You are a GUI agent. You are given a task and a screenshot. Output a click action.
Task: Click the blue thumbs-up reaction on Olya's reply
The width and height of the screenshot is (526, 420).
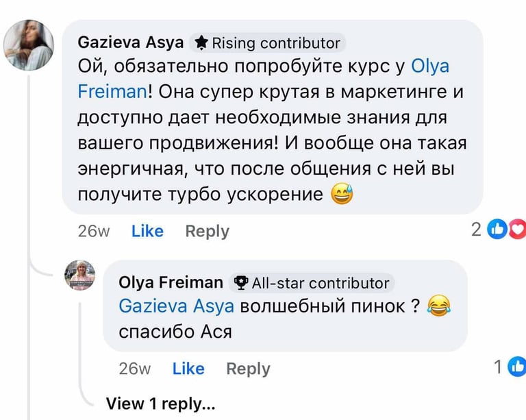click(517, 368)
